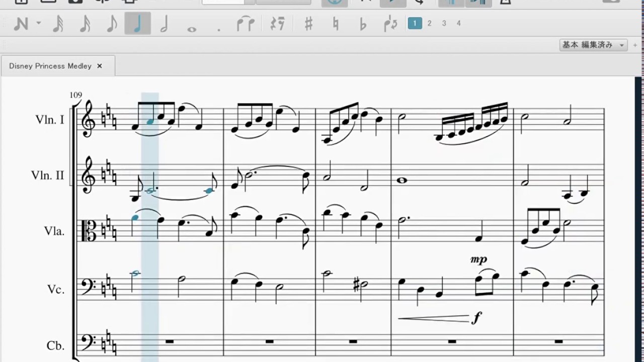
Task: Select the Vla. staff label
Action: click(54, 231)
